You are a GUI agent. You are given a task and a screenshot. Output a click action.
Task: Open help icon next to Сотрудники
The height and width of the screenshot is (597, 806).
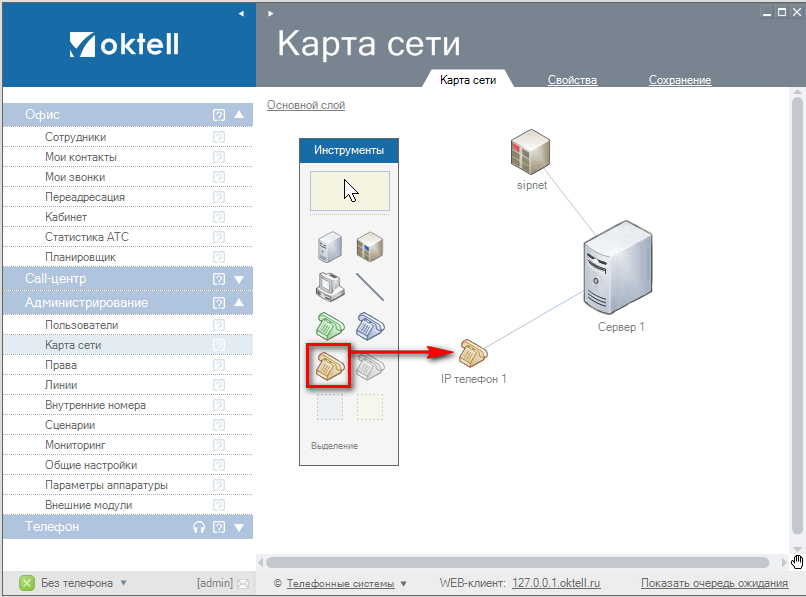coord(219,137)
